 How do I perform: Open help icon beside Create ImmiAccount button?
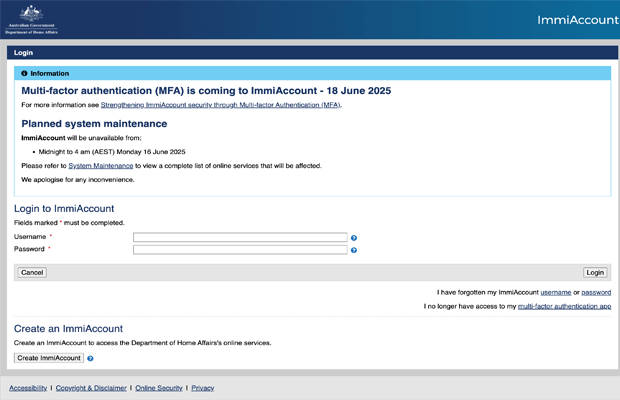click(x=90, y=358)
